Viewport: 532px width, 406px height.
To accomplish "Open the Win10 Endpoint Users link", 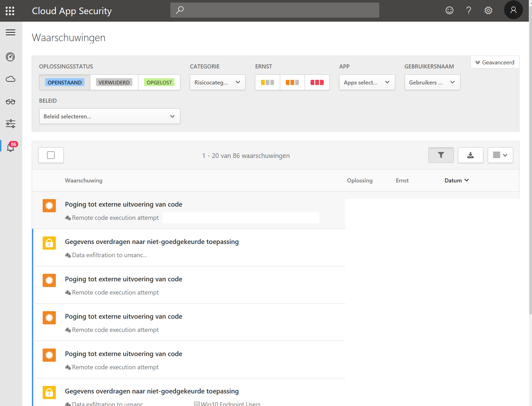I will point(231,404).
